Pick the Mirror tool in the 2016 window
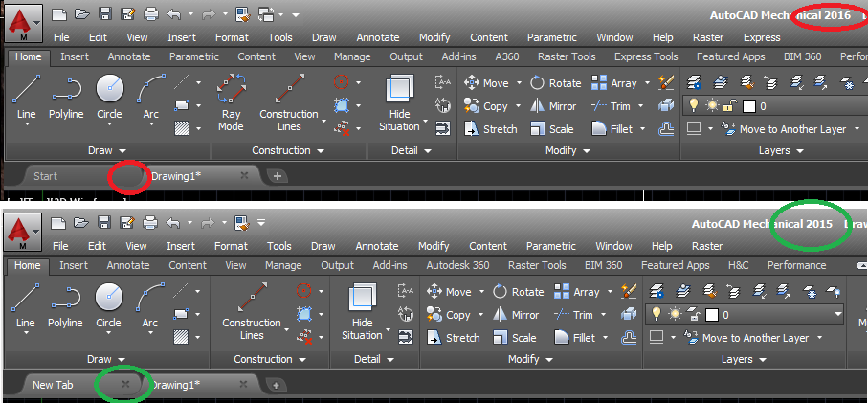868x403 pixels. coord(553,105)
